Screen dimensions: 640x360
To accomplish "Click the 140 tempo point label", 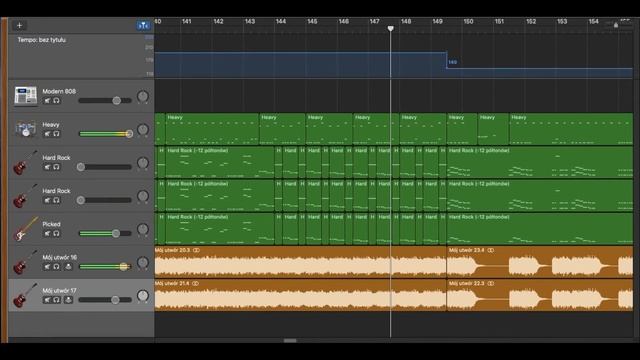I will 453,62.
